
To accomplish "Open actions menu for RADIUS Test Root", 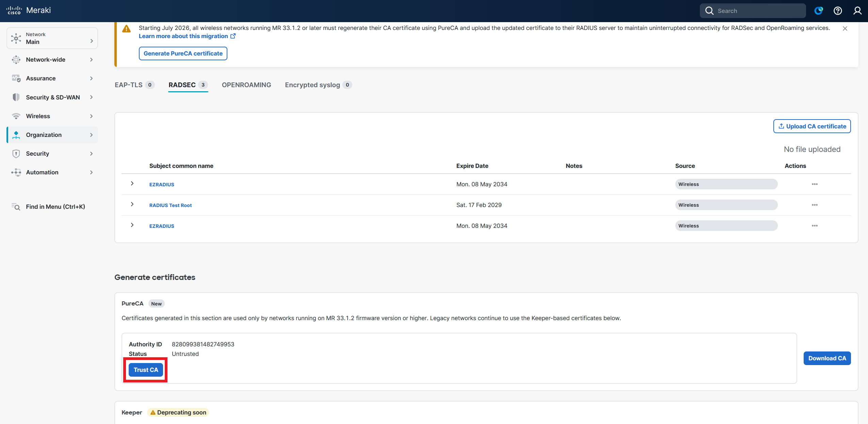I will 815,205.
